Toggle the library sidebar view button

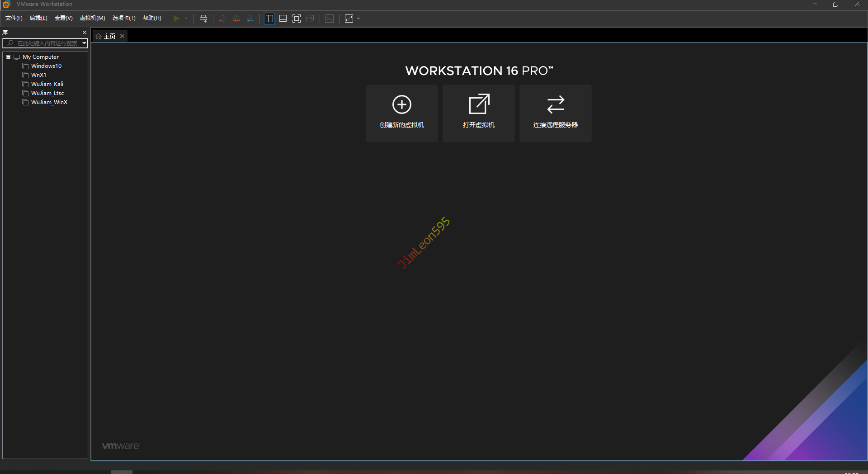click(x=269, y=19)
